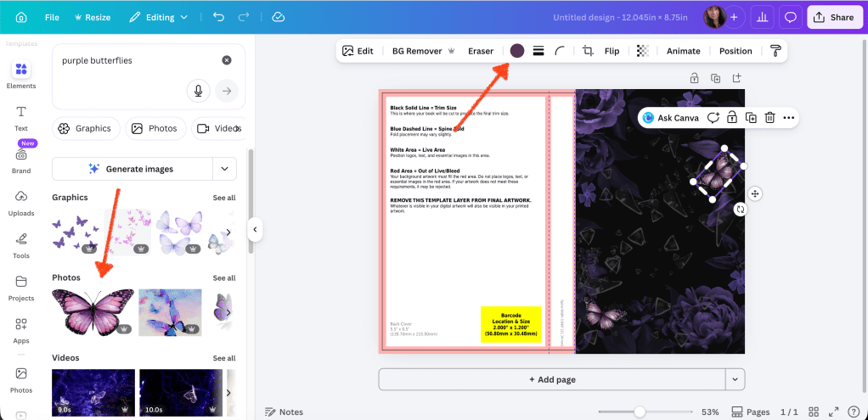Select the scattered purple butterflies graphic
Viewport: 868px width, 420px height.
(76, 232)
